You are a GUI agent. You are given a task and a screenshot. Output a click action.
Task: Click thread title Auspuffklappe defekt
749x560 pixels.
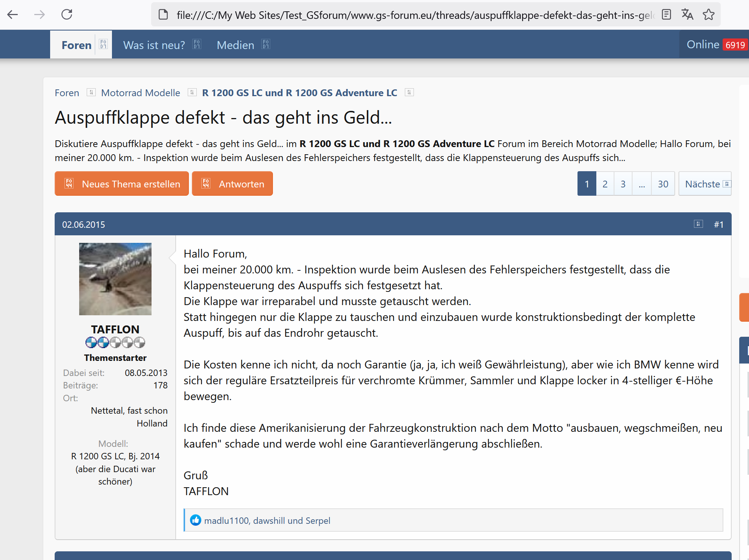pyautogui.click(x=224, y=117)
